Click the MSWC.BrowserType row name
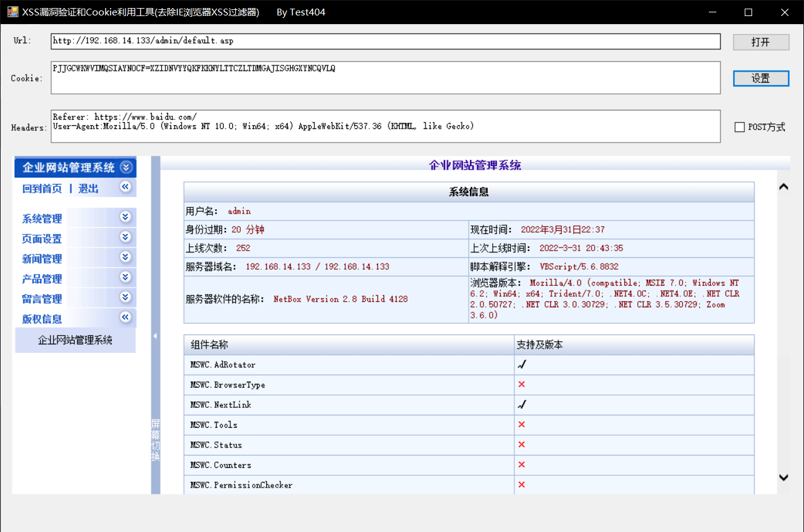 click(228, 385)
